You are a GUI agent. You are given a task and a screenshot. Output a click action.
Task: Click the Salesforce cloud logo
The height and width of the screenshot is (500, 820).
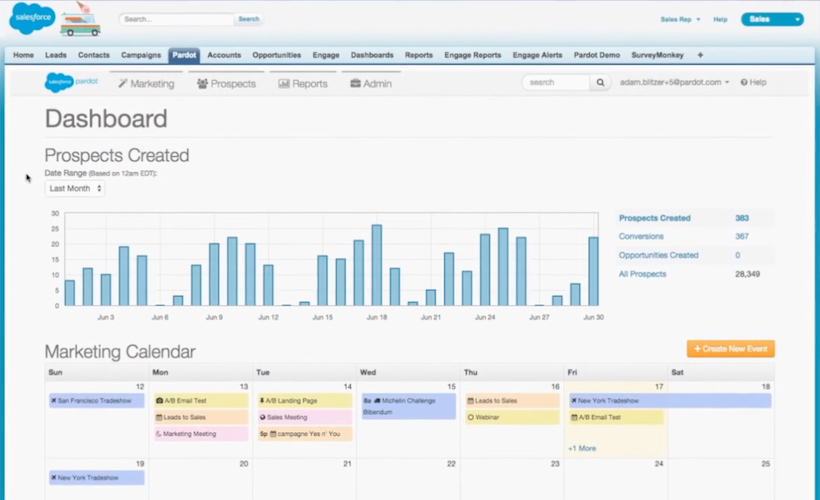point(33,18)
